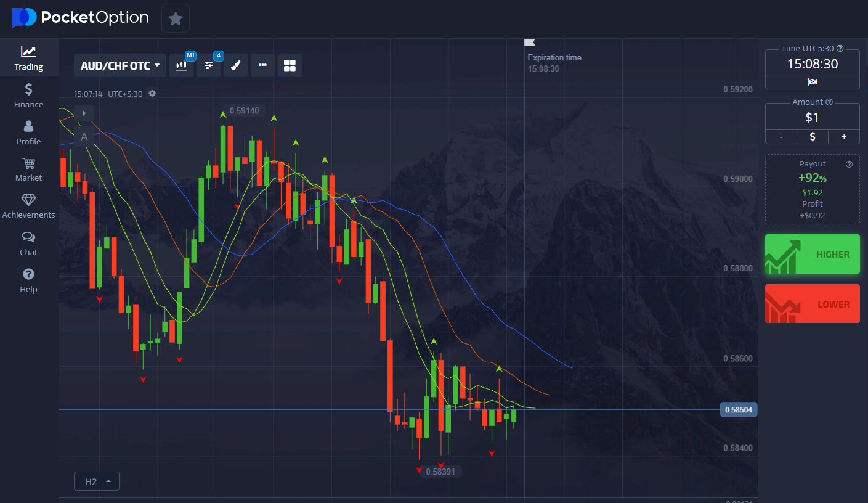
Task: Open the chart type selector with M1 badge
Action: [181, 65]
